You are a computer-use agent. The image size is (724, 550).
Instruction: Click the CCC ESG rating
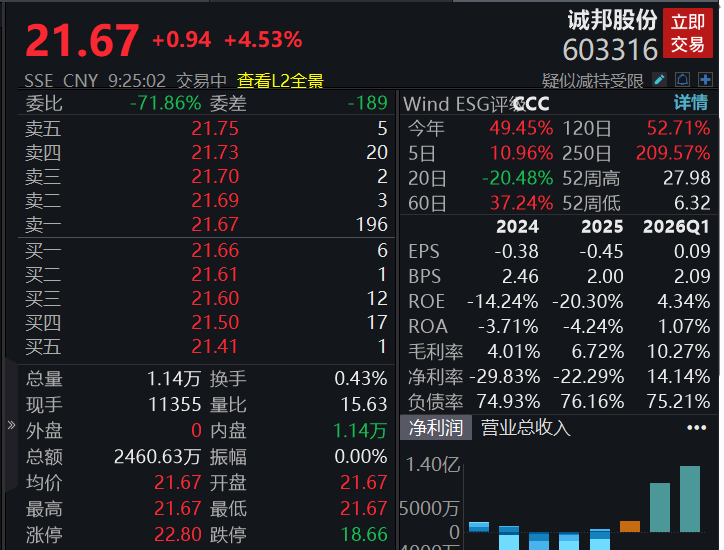point(531,104)
